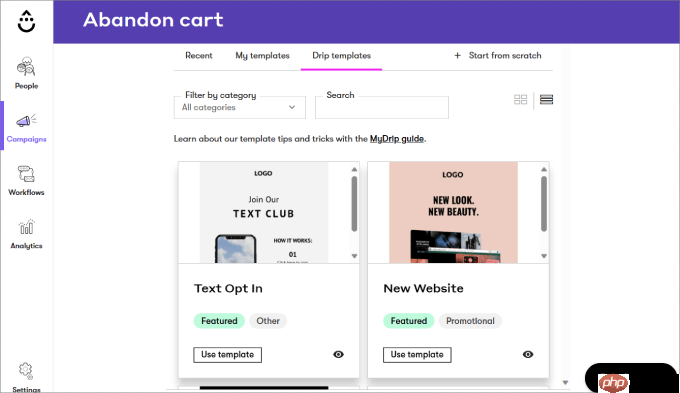Use the Text Opt In template
The image size is (680, 393).
point(228,355)
